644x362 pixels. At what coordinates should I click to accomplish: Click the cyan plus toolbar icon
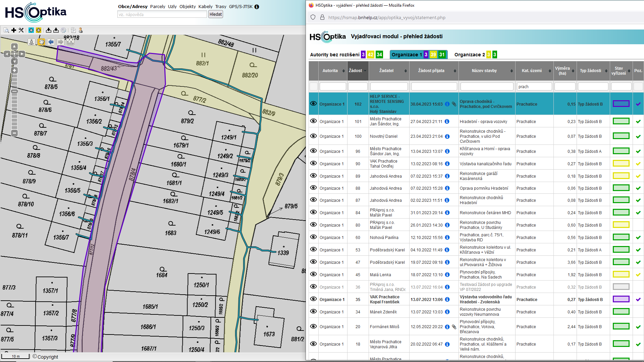(31, 30)
